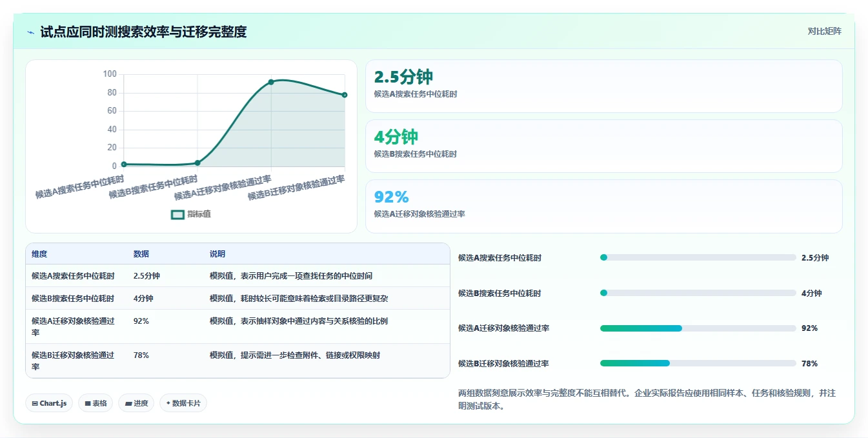Click table row label 候选B搜索任务中位耗时

pyautogui.click(x=73, y=299)
